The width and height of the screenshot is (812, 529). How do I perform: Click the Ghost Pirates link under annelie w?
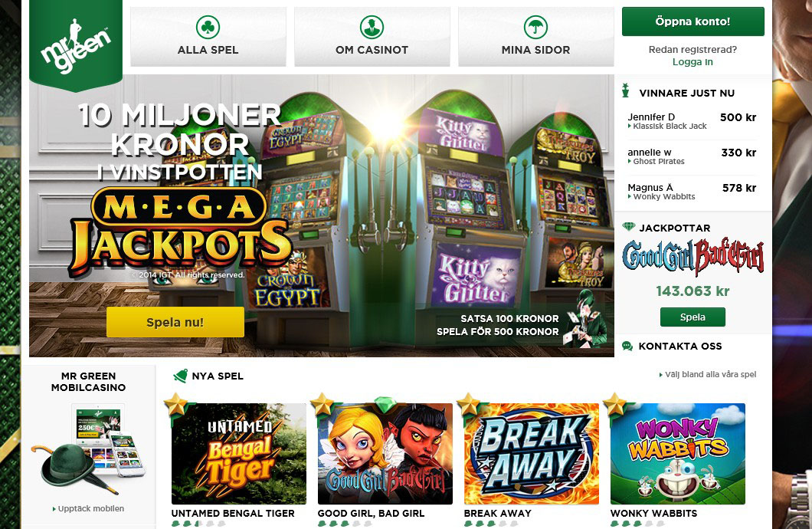(656, 161)
